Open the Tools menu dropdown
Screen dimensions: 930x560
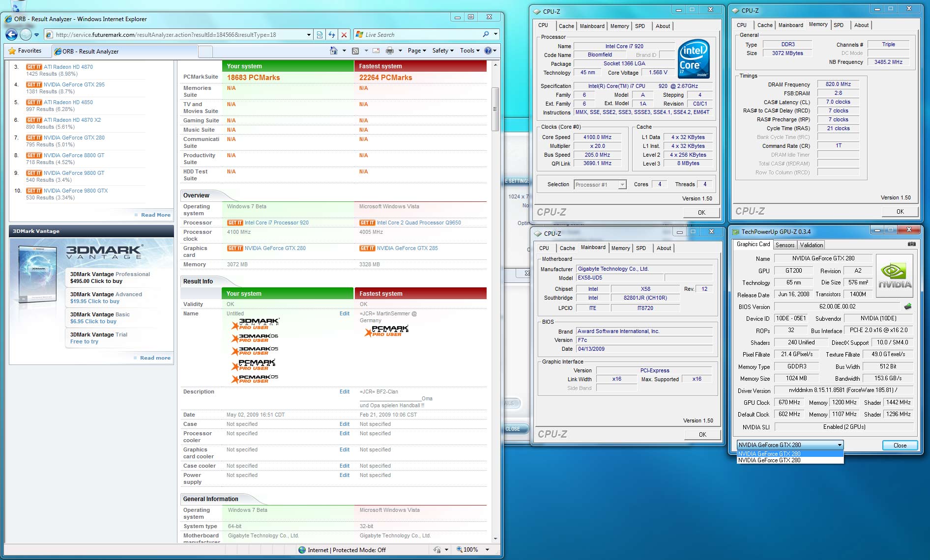(470, 51)
